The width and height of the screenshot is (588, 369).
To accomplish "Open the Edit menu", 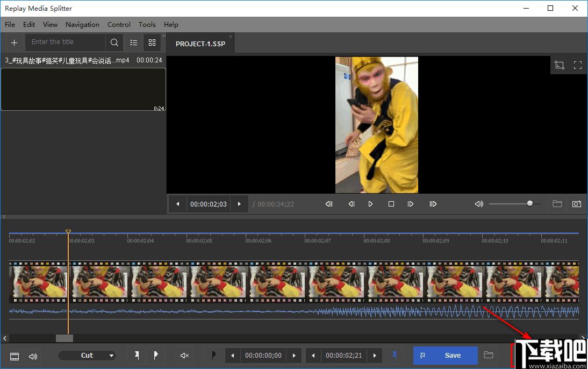I will pyautogui.click(x=29, y=24).
